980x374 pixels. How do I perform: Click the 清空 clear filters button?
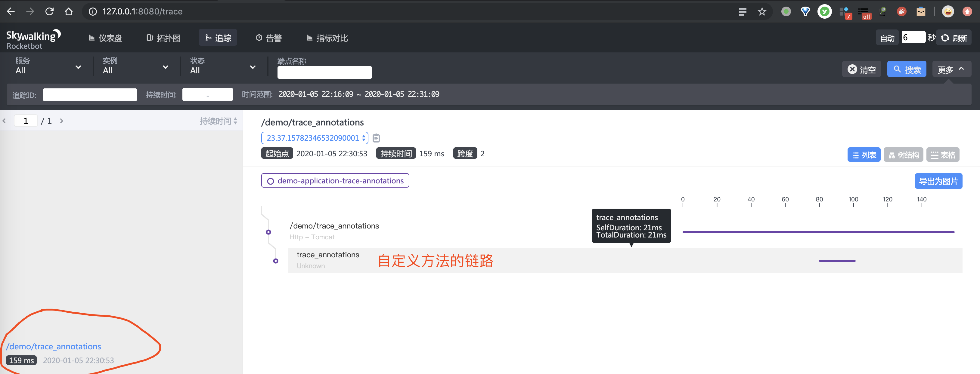click(x=861, y=69)
